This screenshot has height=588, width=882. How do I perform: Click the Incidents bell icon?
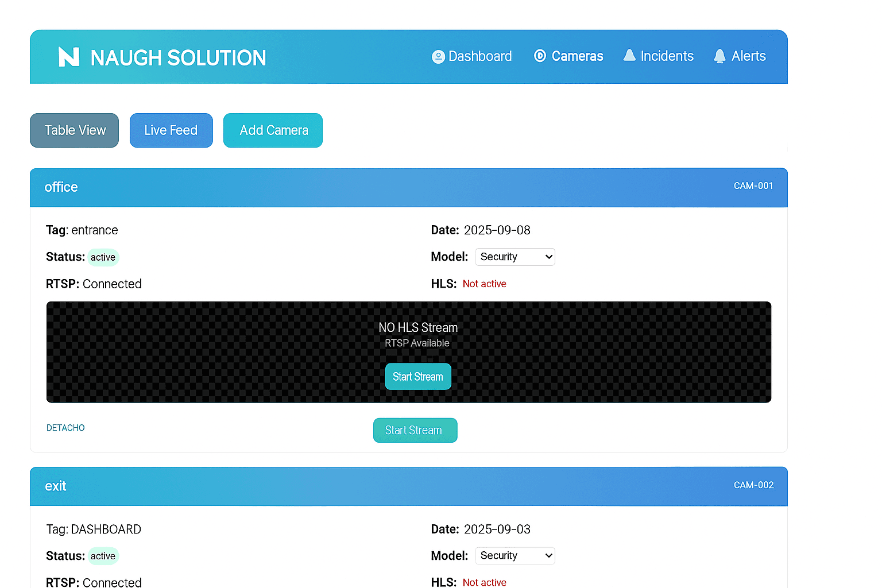click(629, 55)
